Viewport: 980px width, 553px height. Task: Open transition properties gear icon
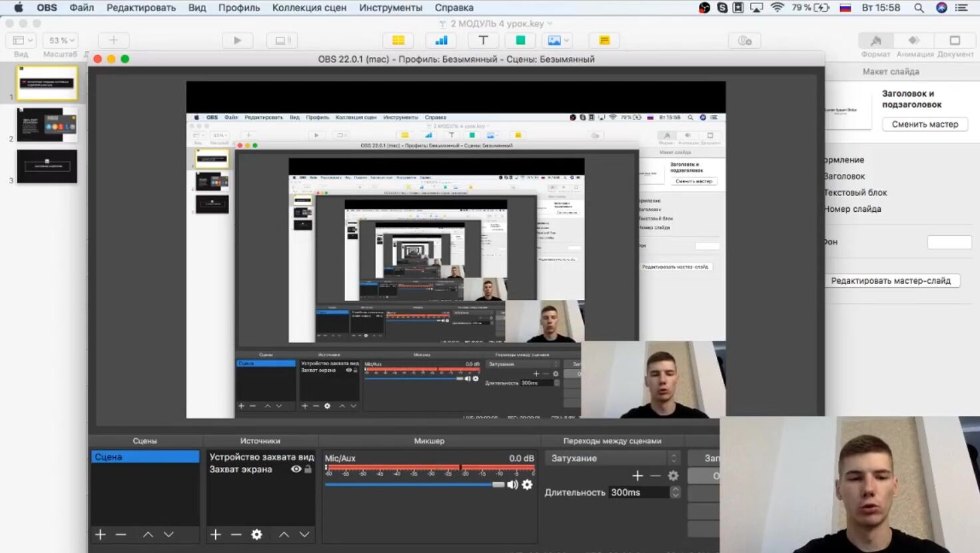point(674,475)
